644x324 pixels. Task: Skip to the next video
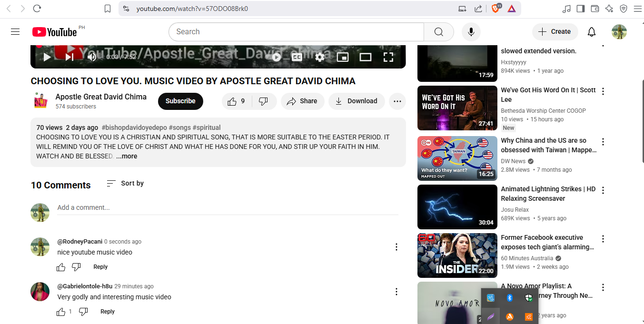(69, 57)
